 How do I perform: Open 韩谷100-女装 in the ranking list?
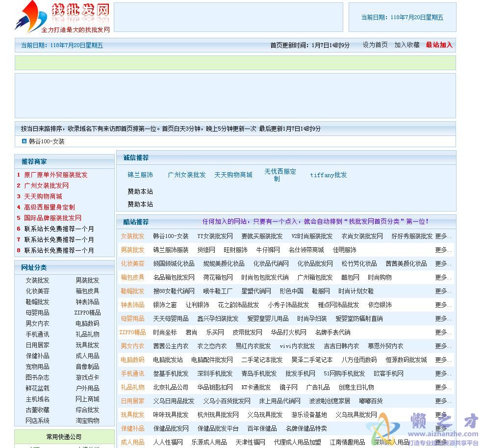point(47,141)
